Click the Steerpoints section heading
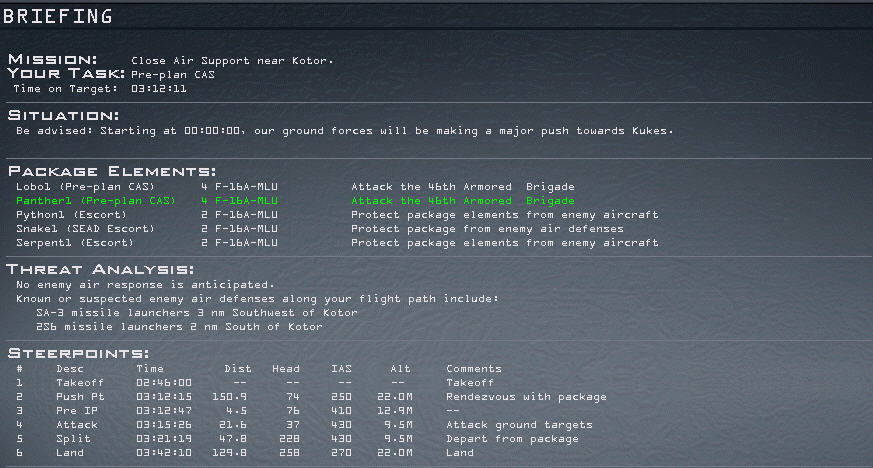 (x=78, y=354)
